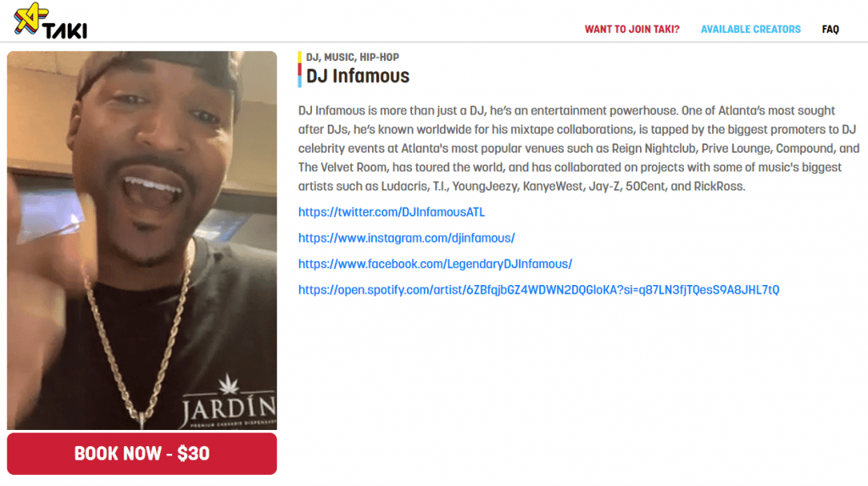The height and width of the screenshot is (486, 868).
Task: Click the Book Now - $30 button
Action: coord(142,453)
